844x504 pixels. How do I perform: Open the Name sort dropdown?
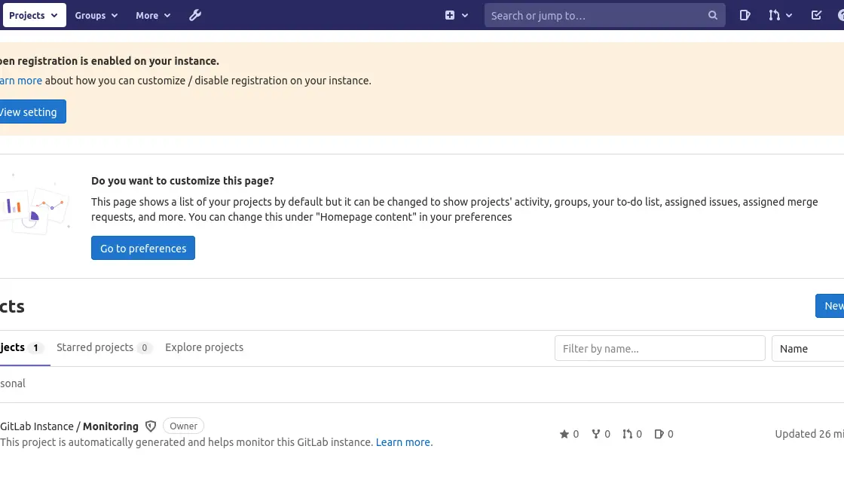click(x=808, y=349)
